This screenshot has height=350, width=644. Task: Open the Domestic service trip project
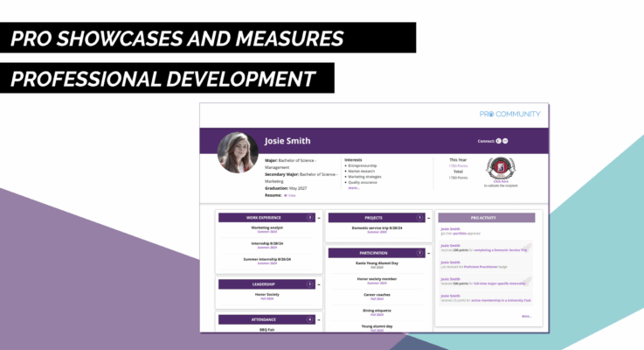377,227
